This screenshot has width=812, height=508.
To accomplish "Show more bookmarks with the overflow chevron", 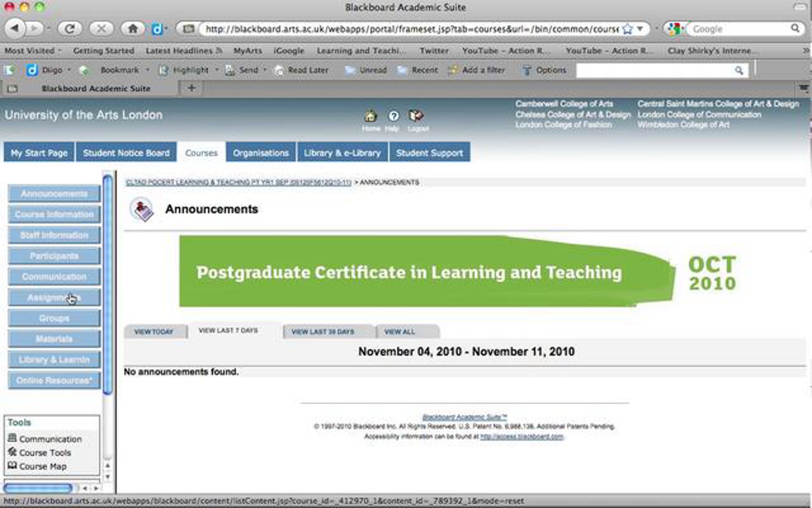I will (806, 50).
